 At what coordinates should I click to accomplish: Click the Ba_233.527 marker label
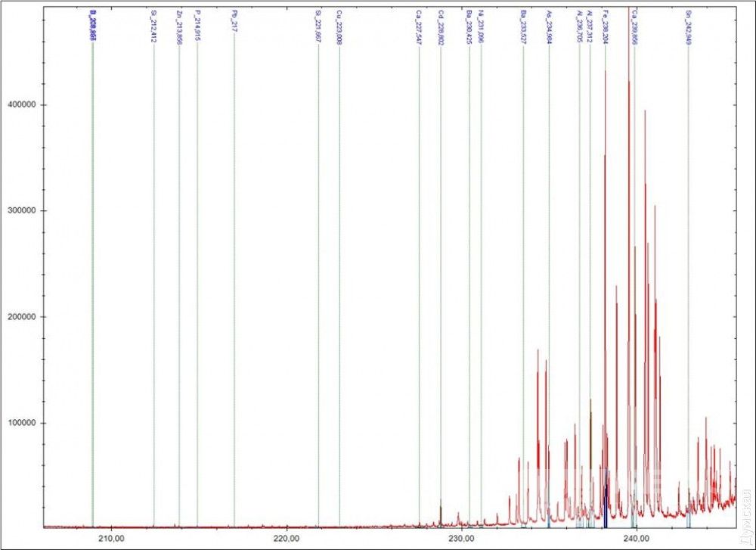(523, 29)
